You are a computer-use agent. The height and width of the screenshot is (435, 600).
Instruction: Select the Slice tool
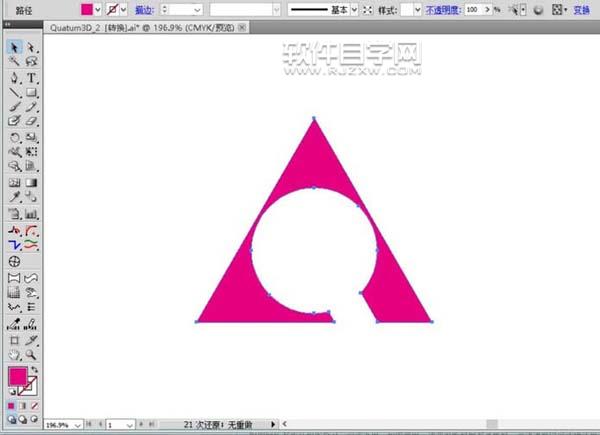31,341
